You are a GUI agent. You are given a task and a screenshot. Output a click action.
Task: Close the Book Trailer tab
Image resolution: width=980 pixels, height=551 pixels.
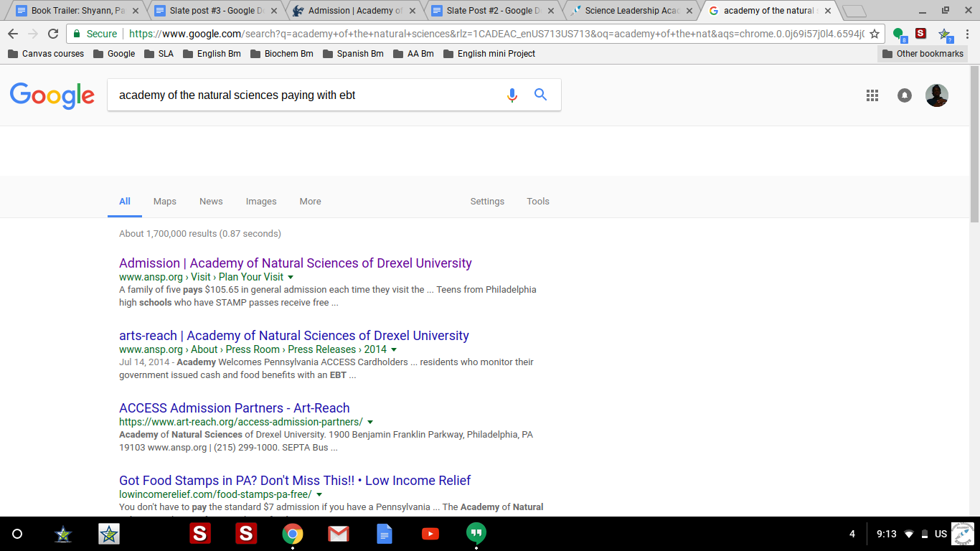pos(135,11)
